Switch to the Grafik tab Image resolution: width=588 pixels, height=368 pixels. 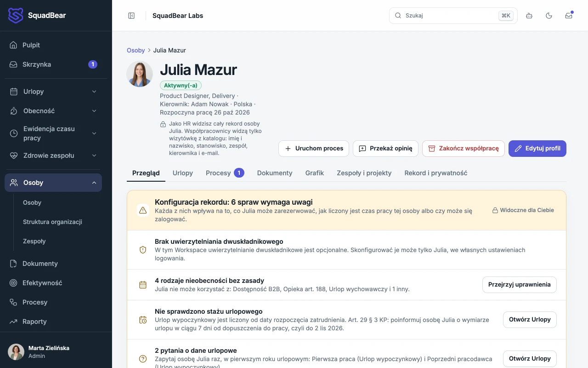click(315, 173)
